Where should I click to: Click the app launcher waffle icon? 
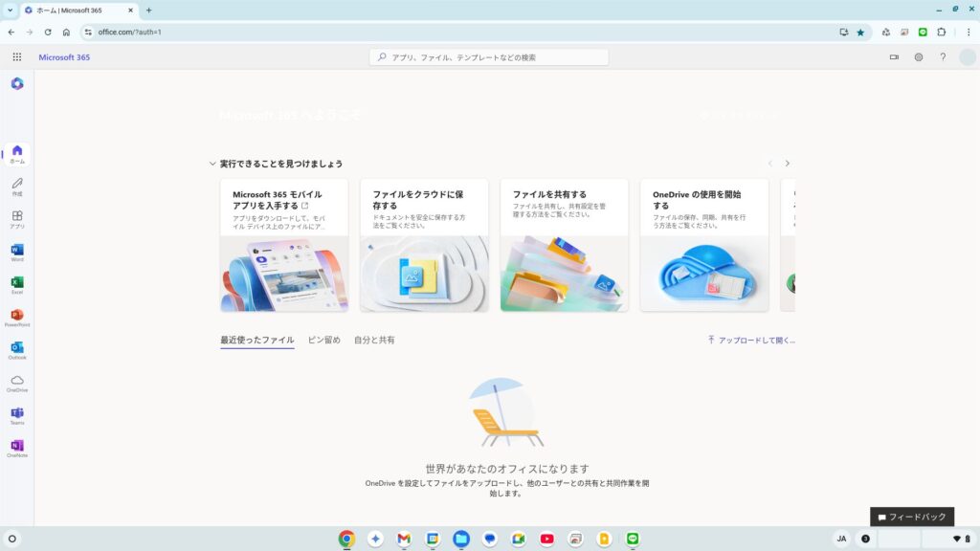tap(17, 57)
